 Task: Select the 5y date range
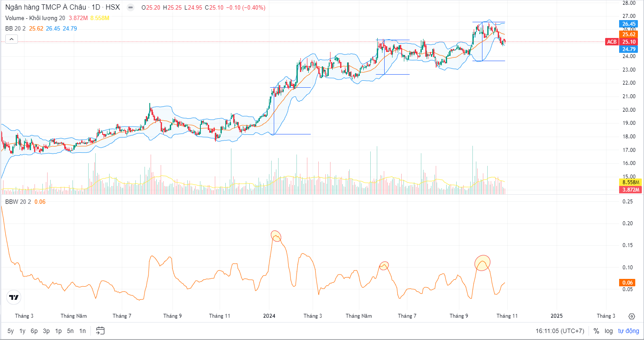11,331
